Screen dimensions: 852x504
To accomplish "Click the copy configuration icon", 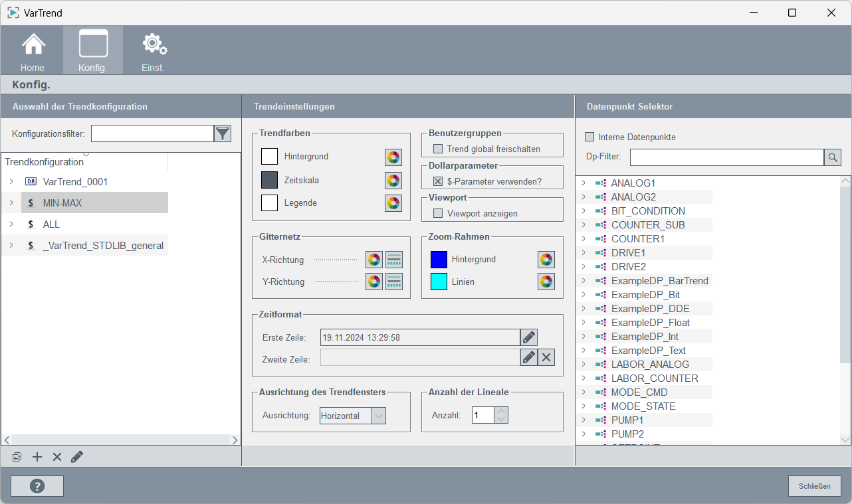I will pos(17,457).
